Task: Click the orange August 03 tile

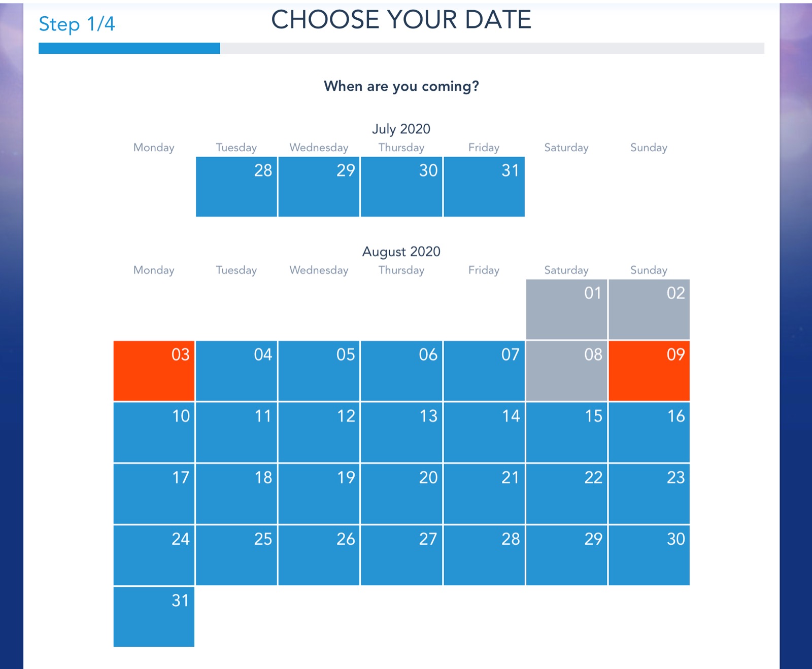Action: click(154, 371)
